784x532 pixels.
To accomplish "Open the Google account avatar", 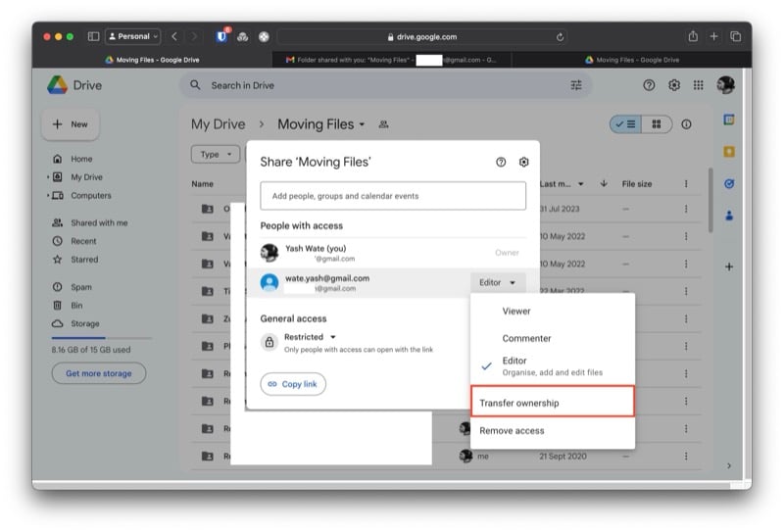I will point(725,85).
